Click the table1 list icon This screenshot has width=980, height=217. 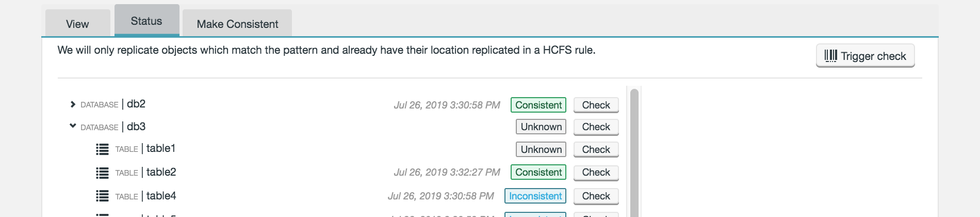[x=102, y=149]
